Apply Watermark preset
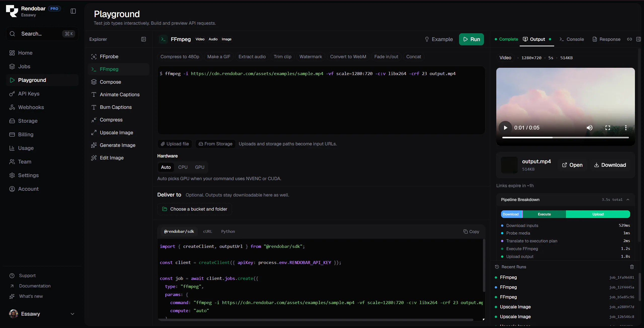This screenshot has width=644, height=328. [311, 57]
